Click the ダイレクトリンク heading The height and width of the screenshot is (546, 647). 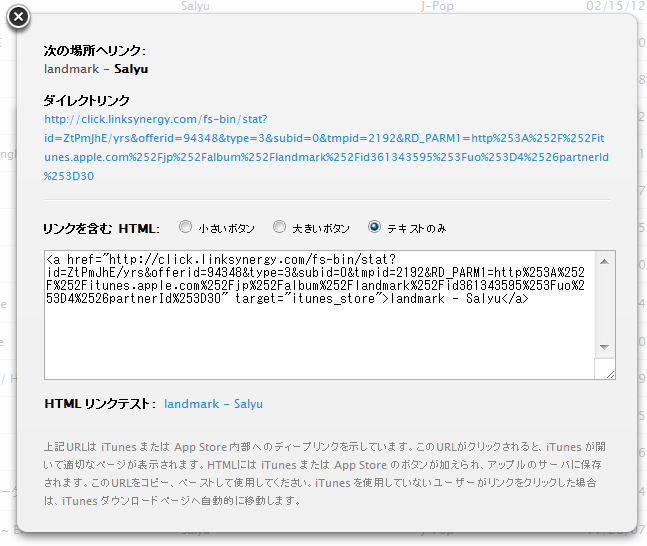87,100
